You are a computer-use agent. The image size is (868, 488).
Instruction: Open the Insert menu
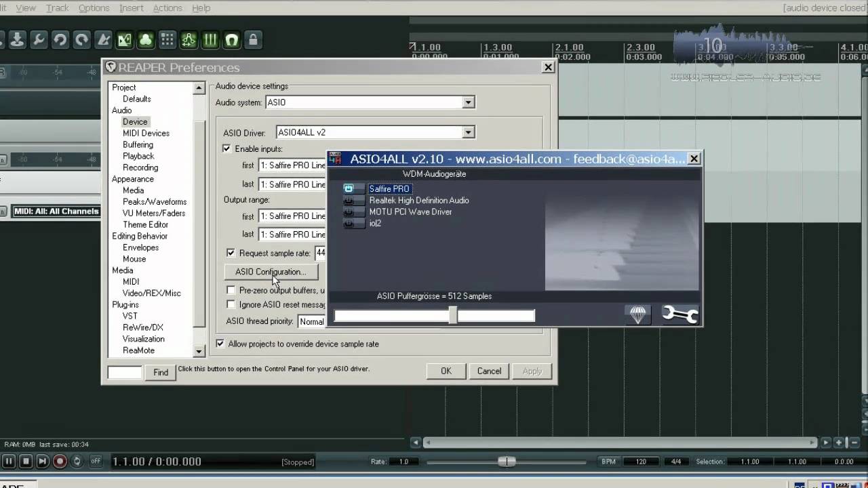pos(131,8)
